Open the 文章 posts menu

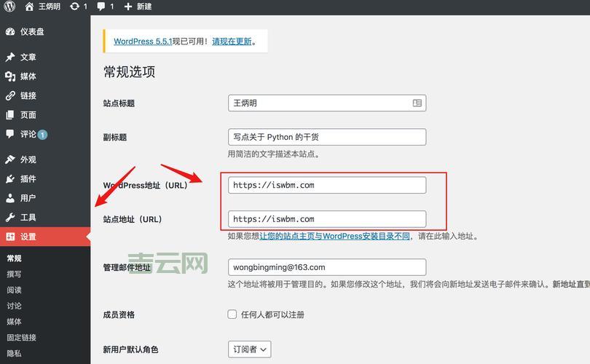tap(45, 58)
